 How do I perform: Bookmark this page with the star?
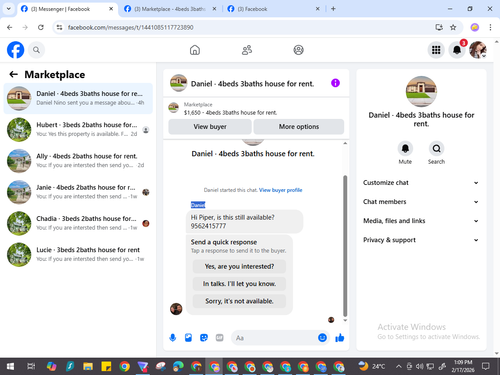point(453,27)
